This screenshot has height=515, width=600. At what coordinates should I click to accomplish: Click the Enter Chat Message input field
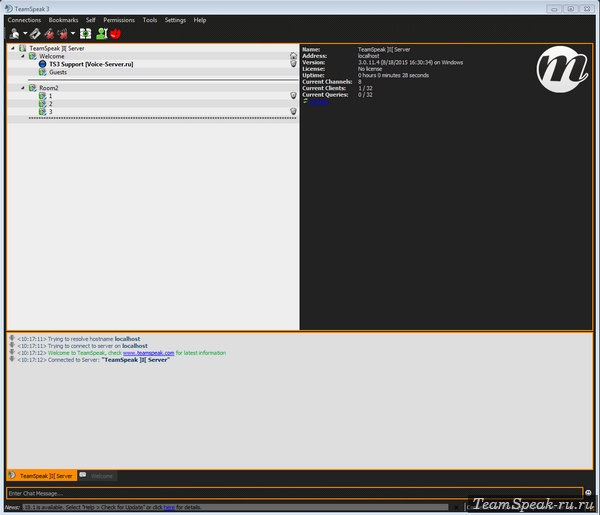tap(294, 493)
